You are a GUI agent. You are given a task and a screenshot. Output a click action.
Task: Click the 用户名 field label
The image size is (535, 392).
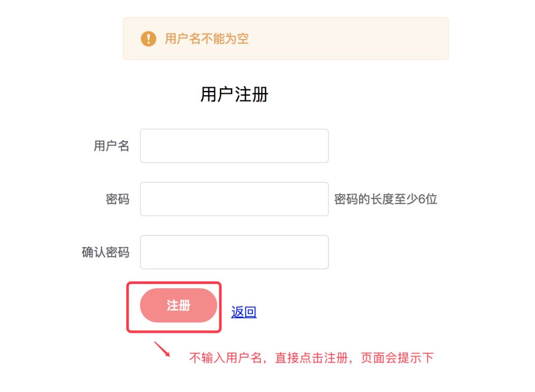(x=111, y=145)
